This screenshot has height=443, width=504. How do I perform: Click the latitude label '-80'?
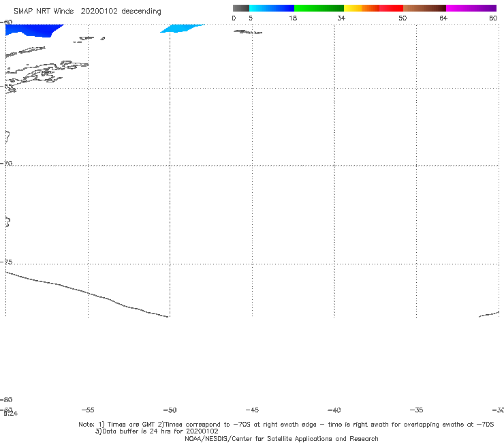pyautogui.click(x=6, y=399)
